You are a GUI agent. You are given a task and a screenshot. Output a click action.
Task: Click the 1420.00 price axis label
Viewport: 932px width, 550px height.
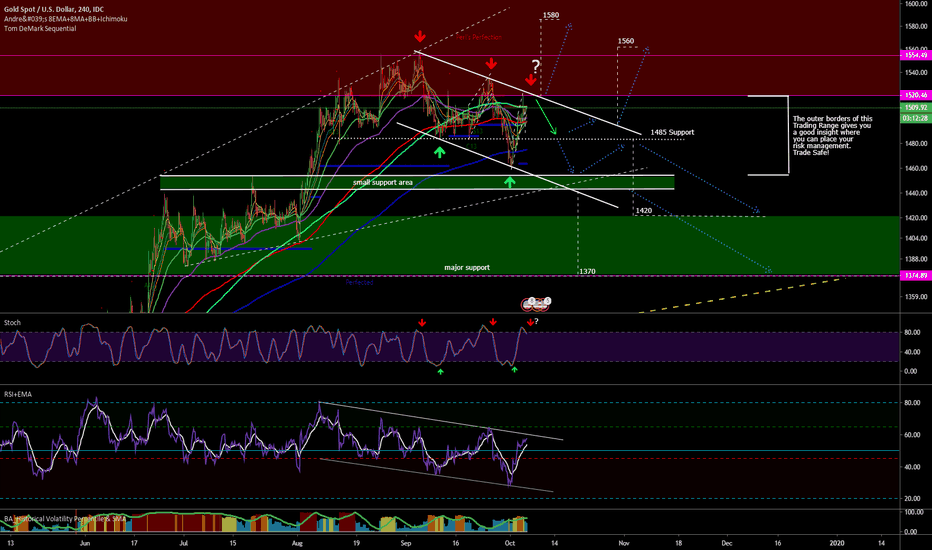pos(916,218)
